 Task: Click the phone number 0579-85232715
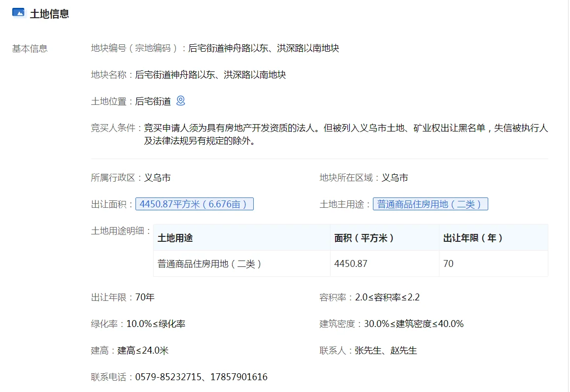pyautogui.click(x=168, y=377)
